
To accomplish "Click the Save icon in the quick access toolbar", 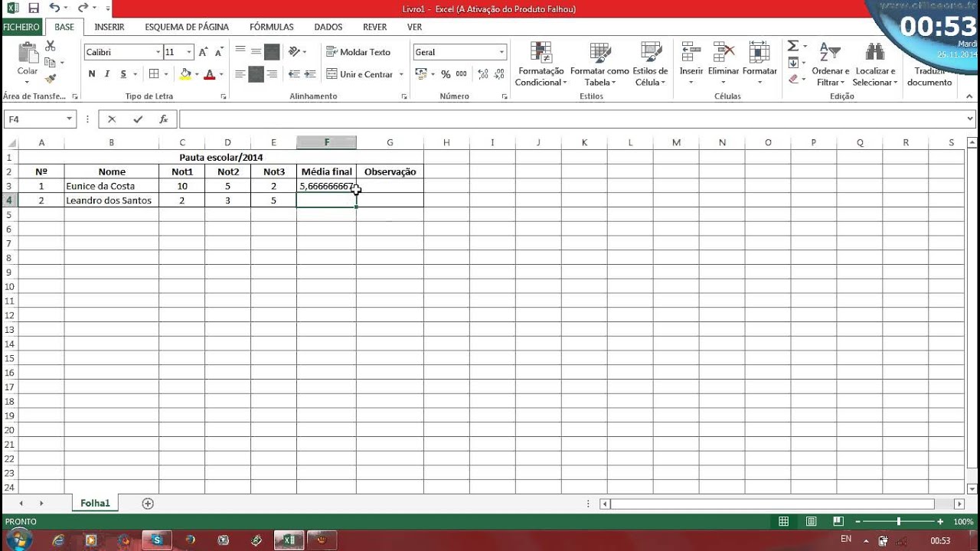I will click(33, 8).
